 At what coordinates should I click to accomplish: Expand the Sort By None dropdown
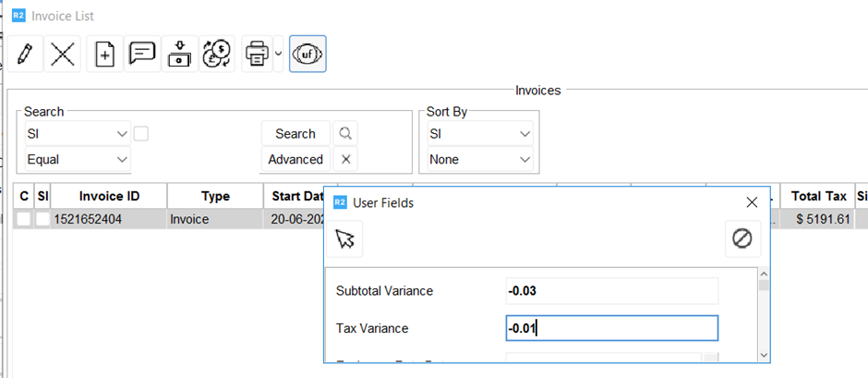coord(478,159)
